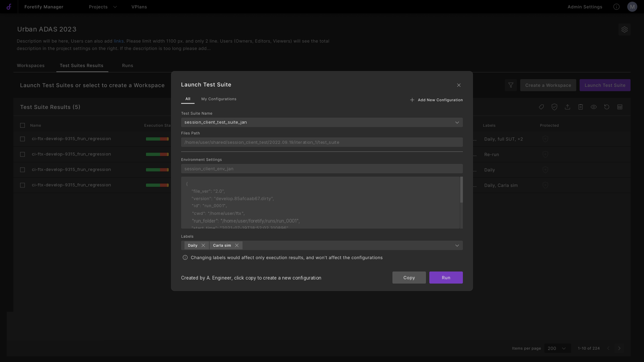Click the JSON settings scrollbar
This screenshot has width=644, height=362.
click(x=462, y=190)
